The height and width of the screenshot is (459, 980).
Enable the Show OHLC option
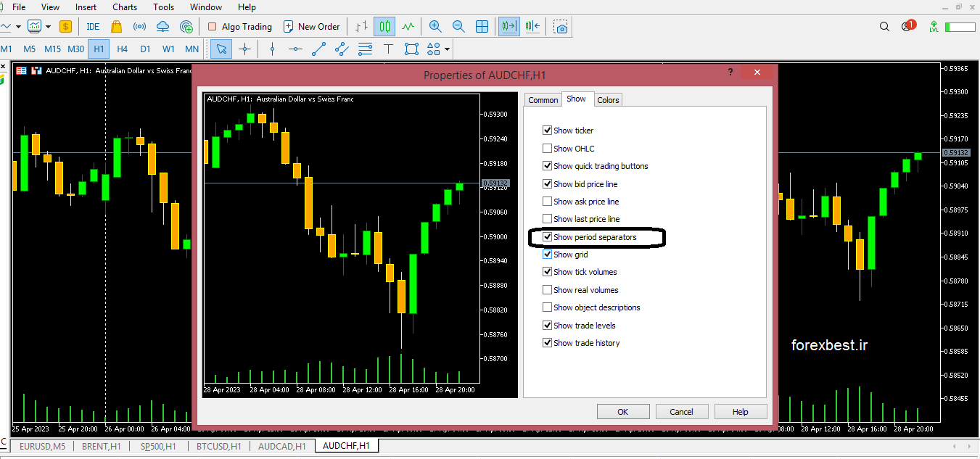click(547, 148)
